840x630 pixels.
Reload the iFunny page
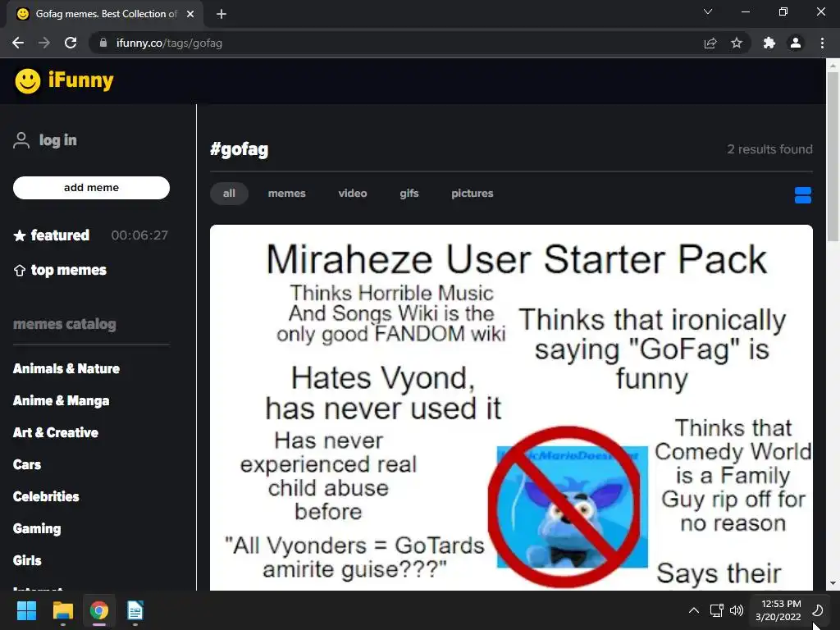click(71, 43)
